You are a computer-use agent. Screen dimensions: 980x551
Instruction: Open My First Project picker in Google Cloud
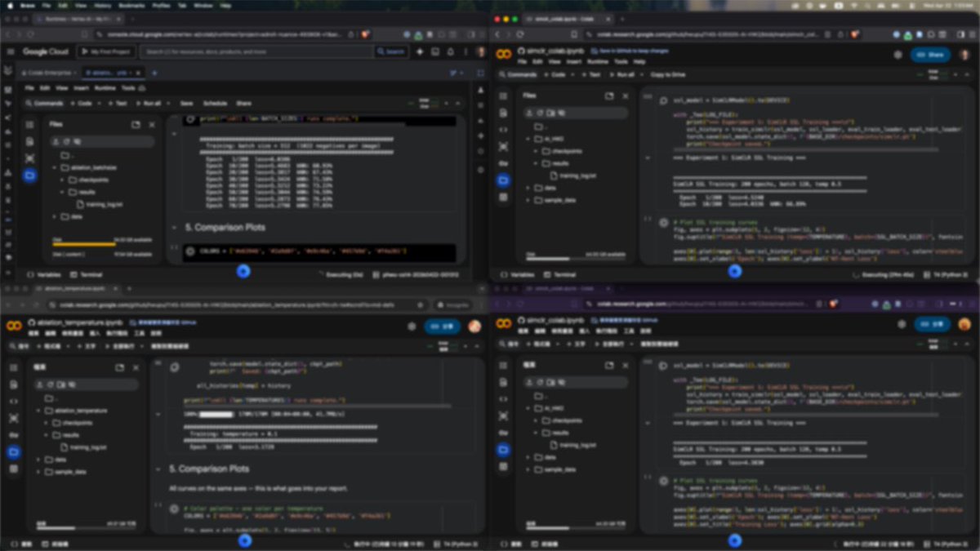pyautogui.click(x=106, y=51)
